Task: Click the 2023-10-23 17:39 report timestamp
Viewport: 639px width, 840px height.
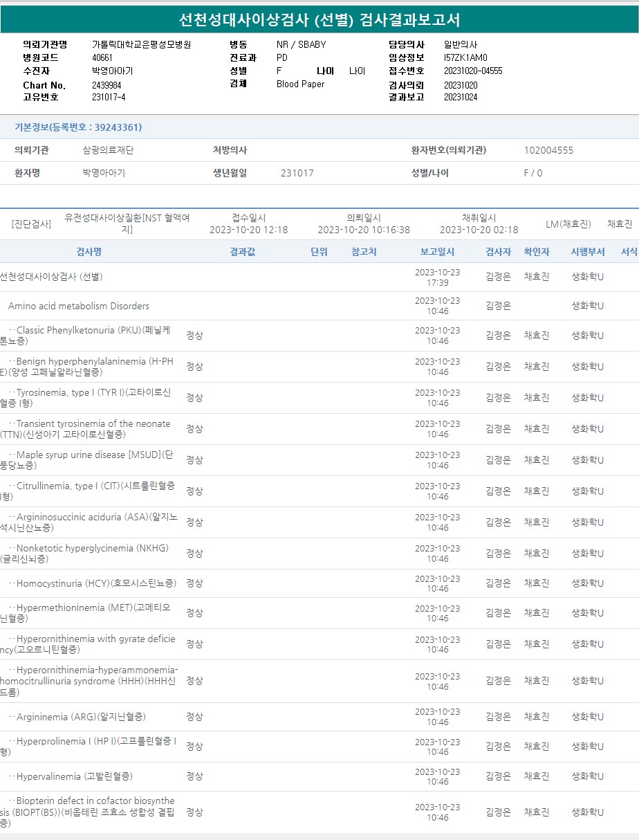Action: click(437, 277)
